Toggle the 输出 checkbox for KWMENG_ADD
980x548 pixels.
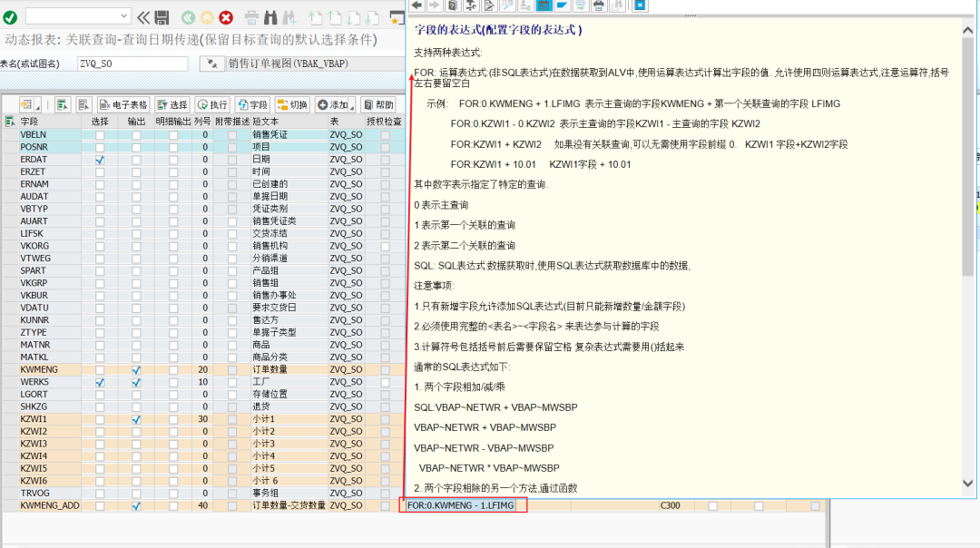click(x=136, y=505)
